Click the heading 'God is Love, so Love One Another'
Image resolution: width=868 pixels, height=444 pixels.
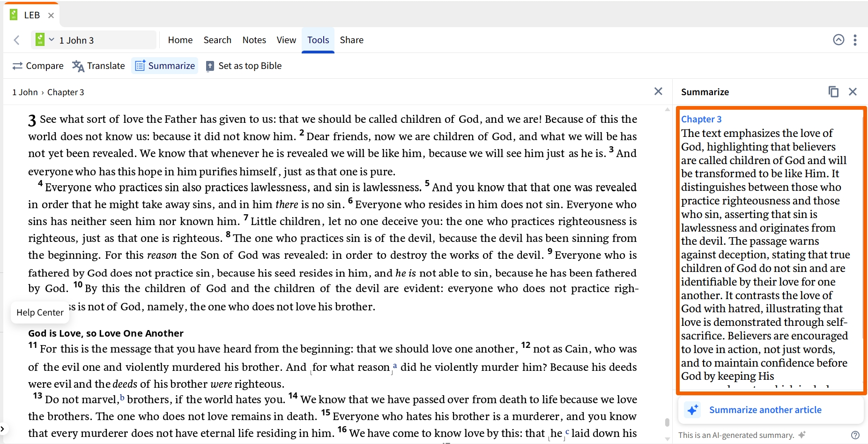pyautogui.click(x=106, y=333)
